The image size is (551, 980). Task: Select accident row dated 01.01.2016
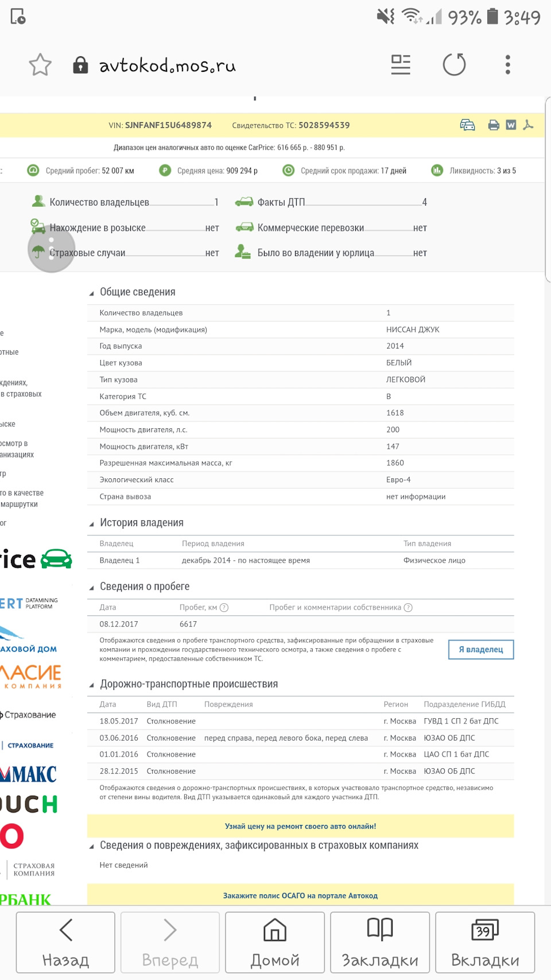[x=301, y=754]
